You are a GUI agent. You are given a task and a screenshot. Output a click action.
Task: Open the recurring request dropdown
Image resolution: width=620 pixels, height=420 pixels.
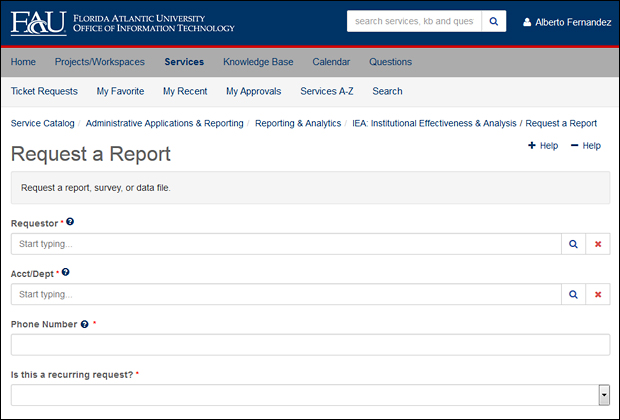[310, 395]
